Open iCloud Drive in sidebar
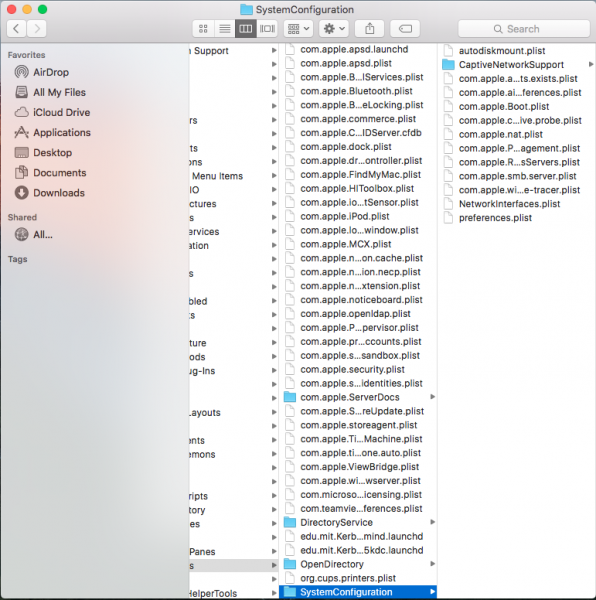Image resolution: width=596 pixels, height=600 pixels. tap(52, 112)
